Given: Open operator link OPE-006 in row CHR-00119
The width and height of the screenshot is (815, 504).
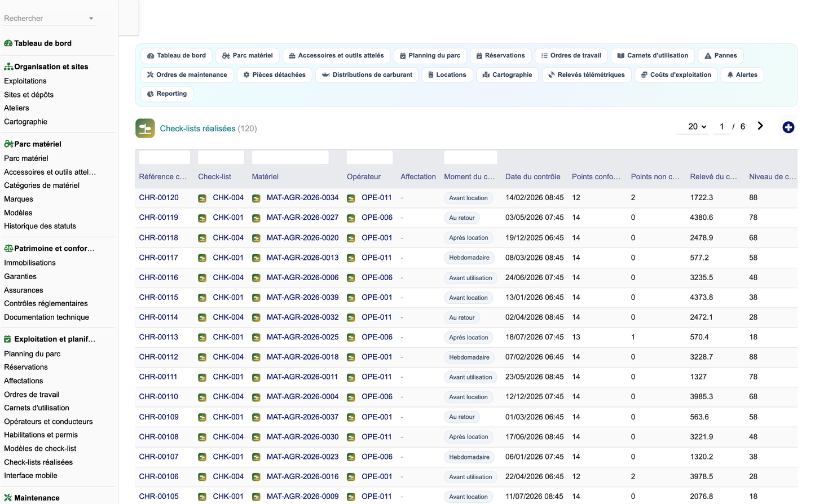Looking at the screenshot, I should coord(377,218).
